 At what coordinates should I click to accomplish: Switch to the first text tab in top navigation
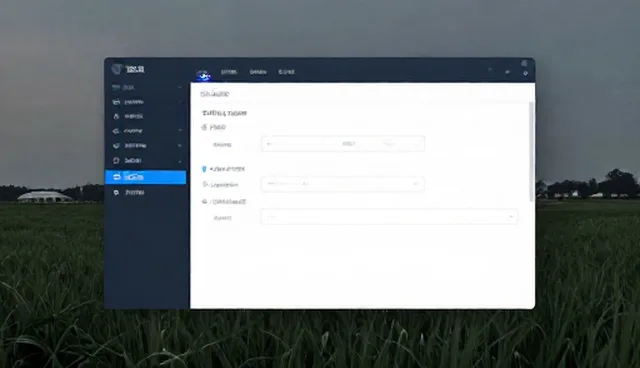click(x=229, y=72)
